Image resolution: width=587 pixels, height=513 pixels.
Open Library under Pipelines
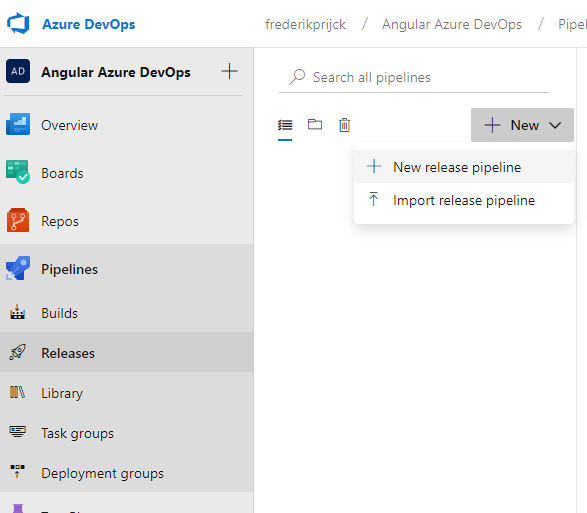point(127,393)
